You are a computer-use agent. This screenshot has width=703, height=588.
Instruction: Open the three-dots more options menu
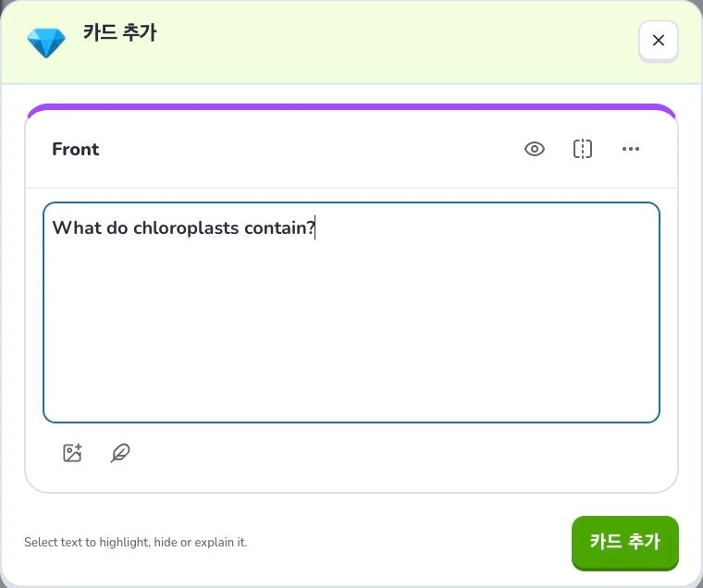coord(631,149)
